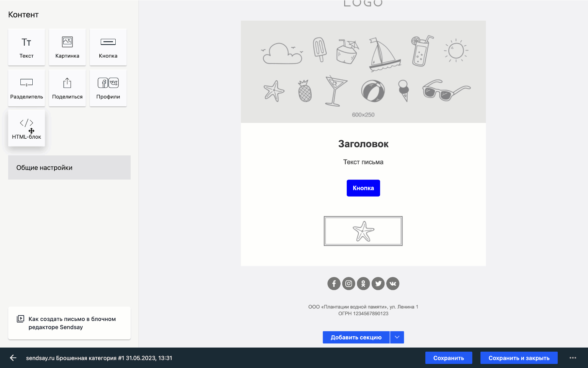Screen dimensions: 588x368
Task: Select the Поделиться content block
Action: (67, 88)
